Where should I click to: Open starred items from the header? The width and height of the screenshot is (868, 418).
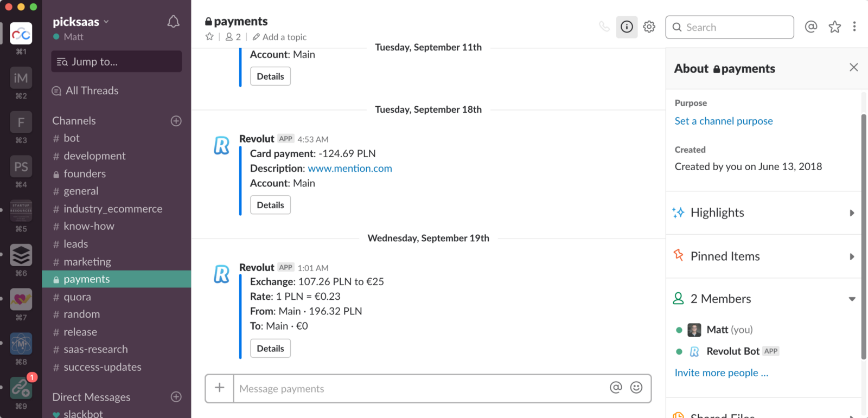(834, 27)
